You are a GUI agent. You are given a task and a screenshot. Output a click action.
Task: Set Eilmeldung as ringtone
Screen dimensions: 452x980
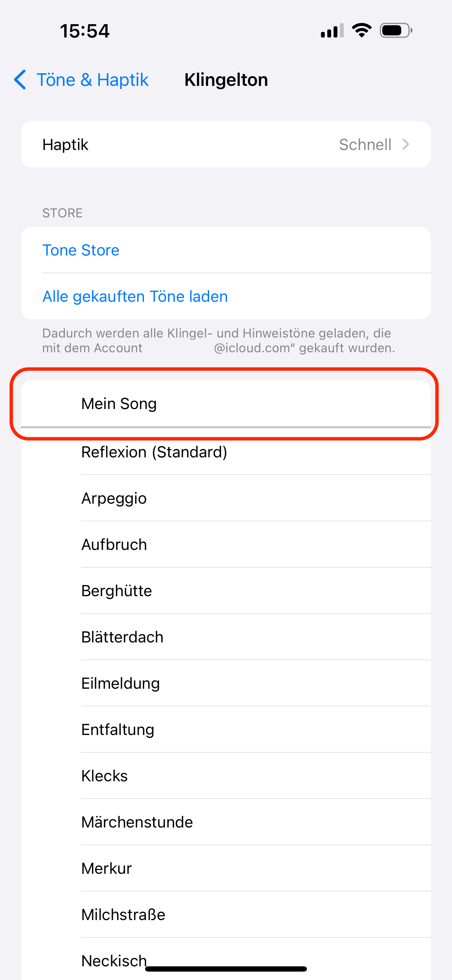[121, 683]
